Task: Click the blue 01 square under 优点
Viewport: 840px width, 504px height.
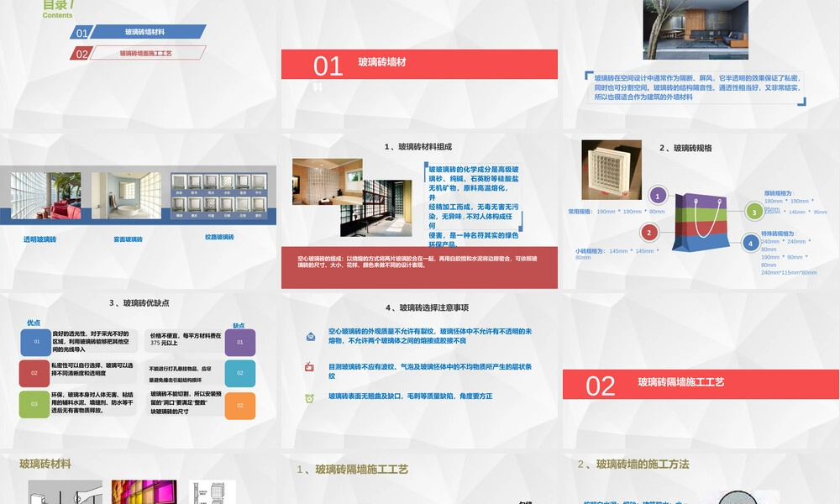Action: tap(35, 342)
